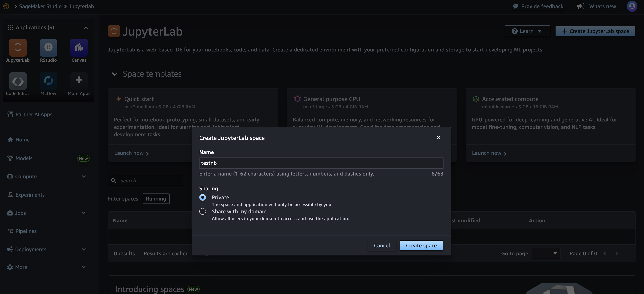Image resolution: width=644 pixels, height=294 pixels.
Task: Open the Canvas application icon
Action: point(79,48)
